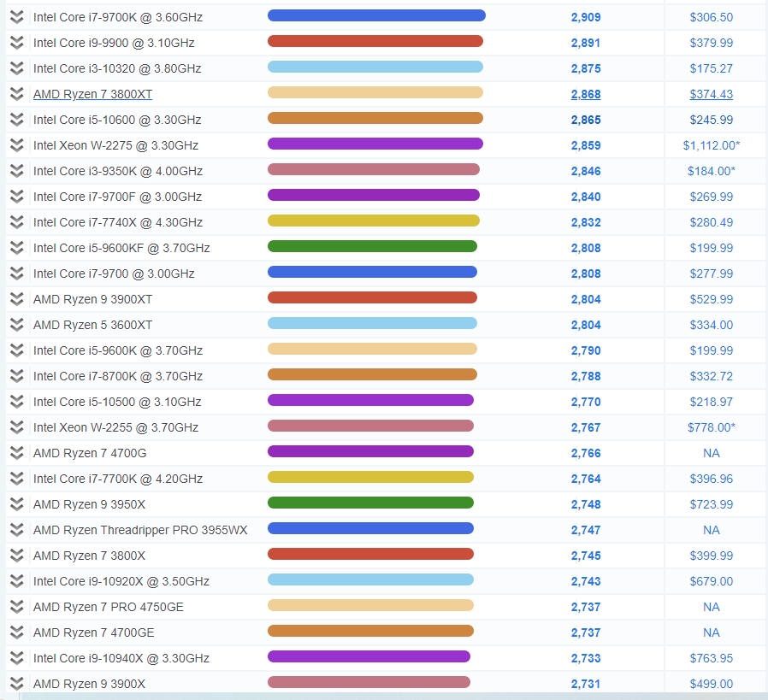
Task: Open the Intel Core i7-7700K @ 4.20GHz link
Action: point(118,479)
